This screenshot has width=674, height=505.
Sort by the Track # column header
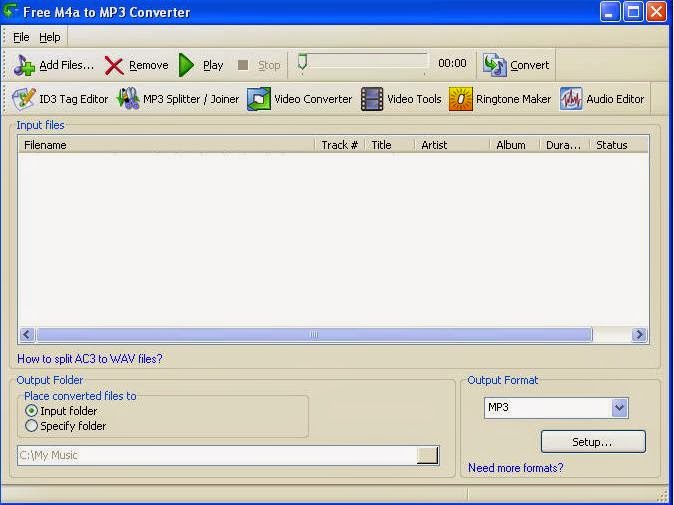coord(340,145)
